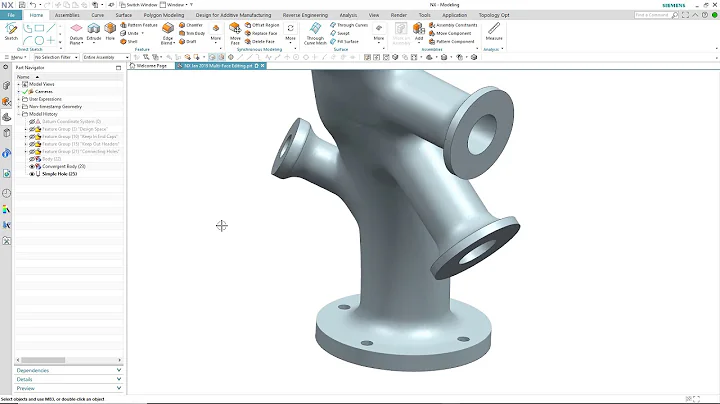
Task: Click Trim Body
Action: pos(192,34)
